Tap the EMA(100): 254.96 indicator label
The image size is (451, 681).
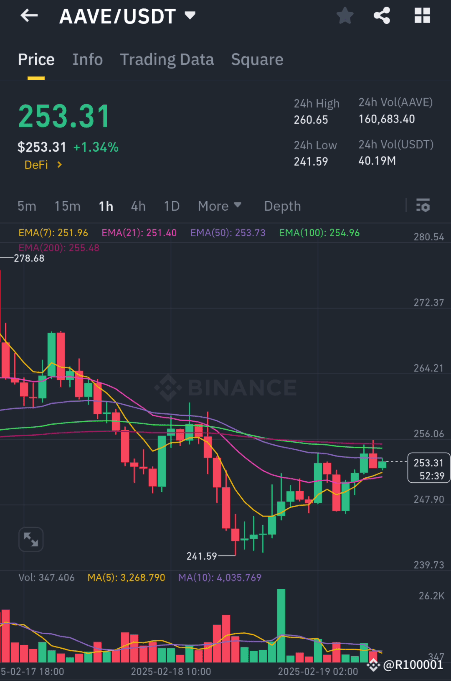click(319, 233)
